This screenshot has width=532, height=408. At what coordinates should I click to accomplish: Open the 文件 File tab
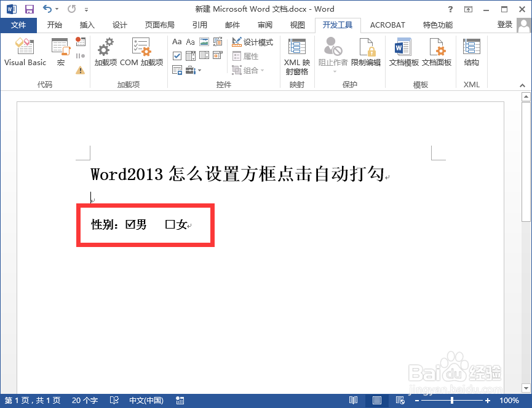(18, 25)
